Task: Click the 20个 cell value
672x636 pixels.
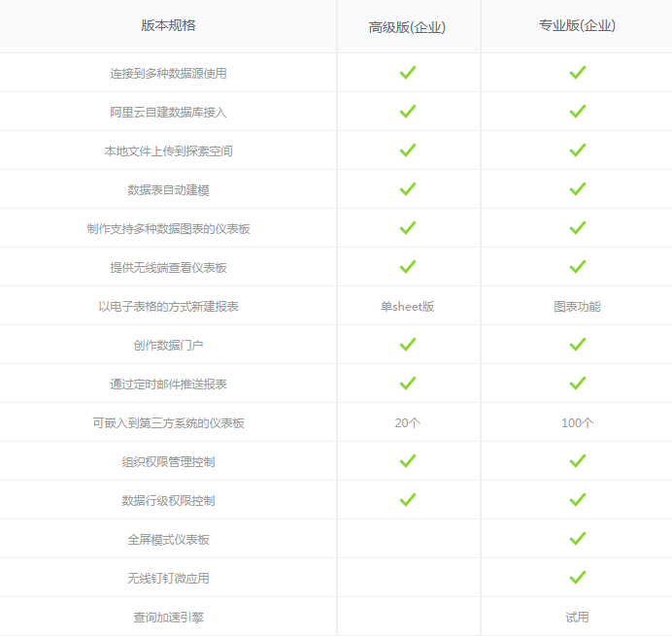Action: tap(407, 423)
